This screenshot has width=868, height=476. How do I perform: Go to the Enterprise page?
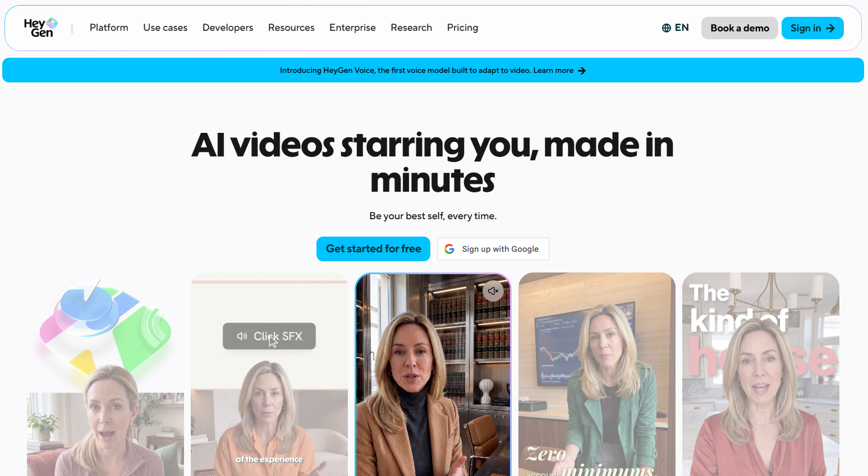(352, 27)
